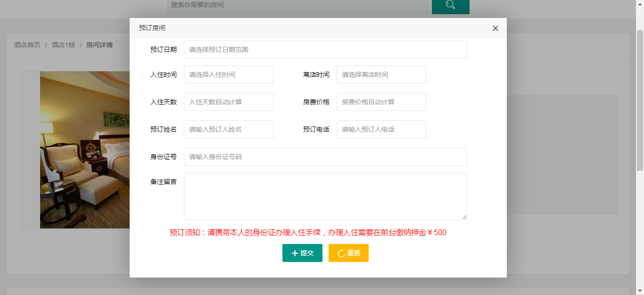Click the 提交 submit button
Viewport: 644px width, 295px height.
click(302, 253)
